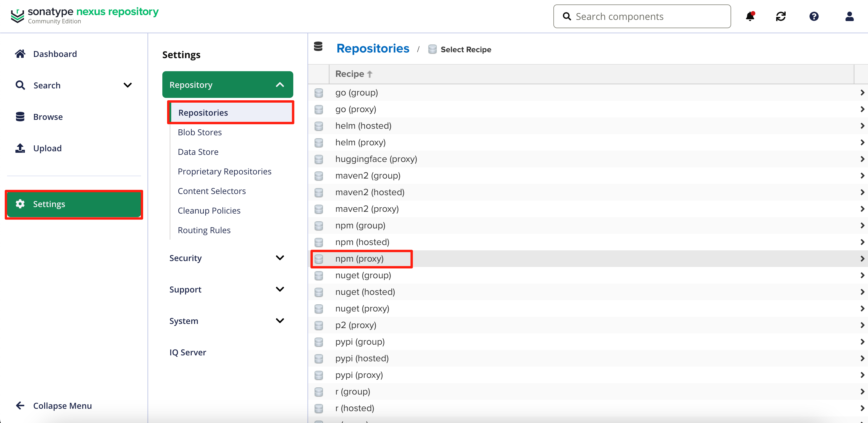
Task: Click the Collapse Menu arrow icon
Action: (20, 405)
